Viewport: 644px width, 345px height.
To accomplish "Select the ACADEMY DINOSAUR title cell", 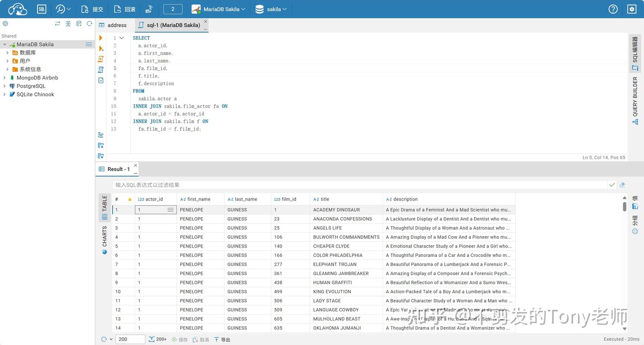I will tap(346, 210).
